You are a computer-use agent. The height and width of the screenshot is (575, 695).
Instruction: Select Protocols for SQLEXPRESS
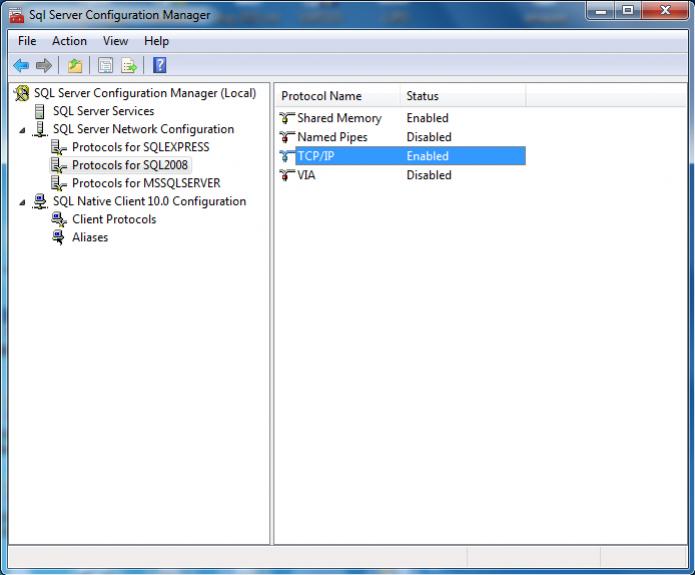[x=141, y=147]
